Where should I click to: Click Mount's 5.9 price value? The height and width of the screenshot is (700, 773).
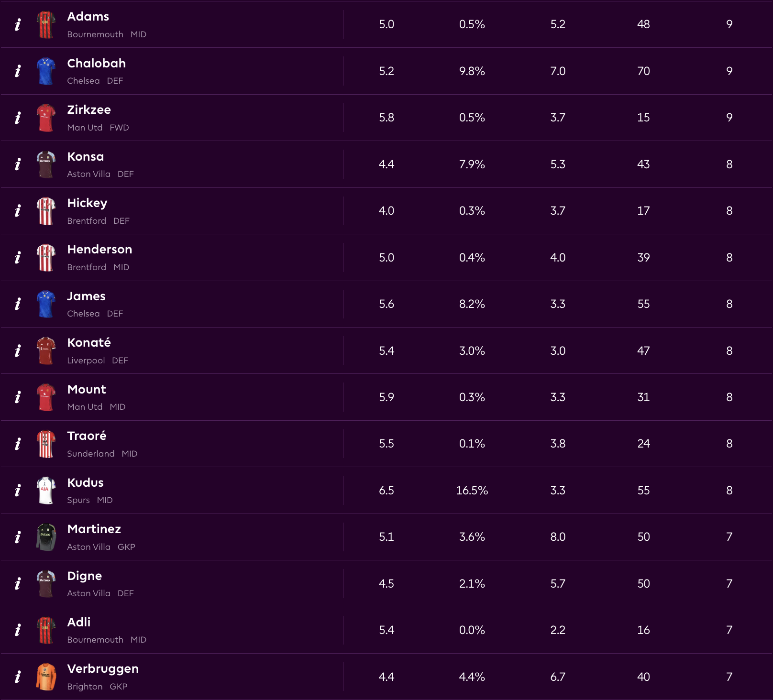(x=386, y=397)
